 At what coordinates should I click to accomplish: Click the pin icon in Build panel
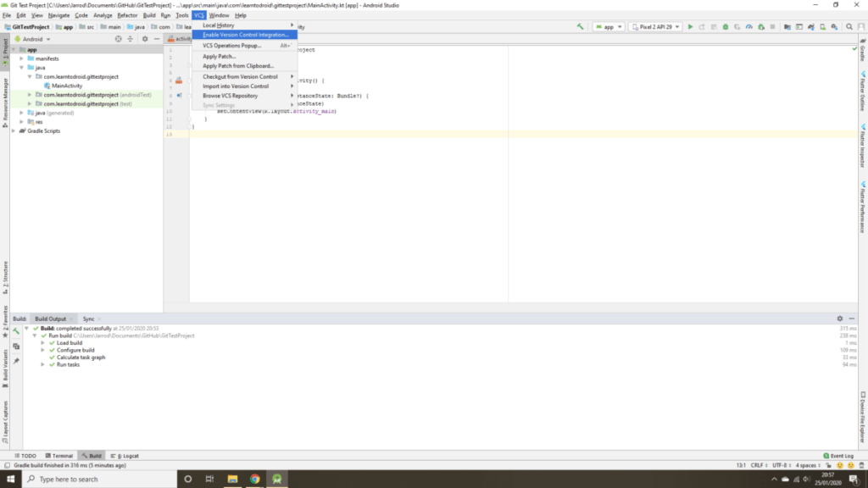click(16, 361)
